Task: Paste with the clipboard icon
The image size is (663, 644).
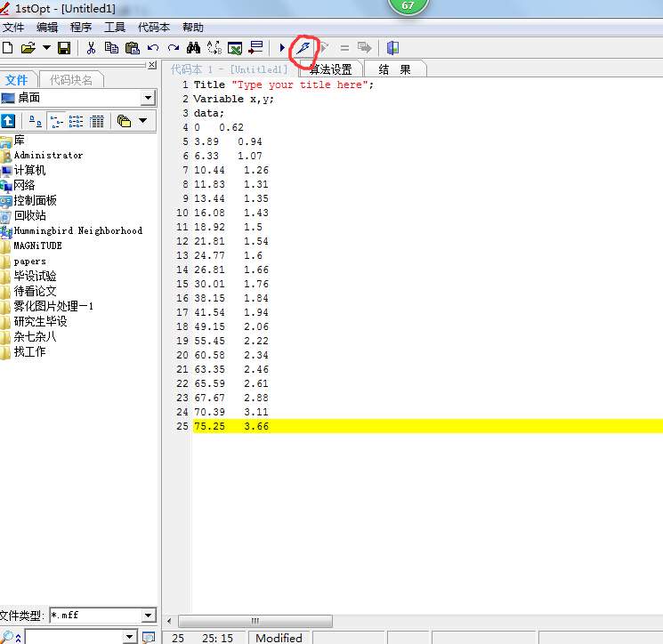Action: pyautogui.click(x=133, y=48)
